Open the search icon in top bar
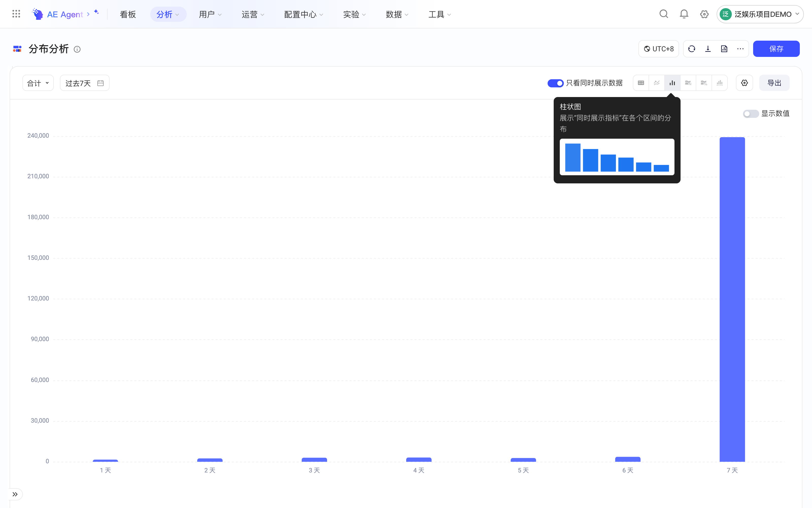 [x=663, y=14]
